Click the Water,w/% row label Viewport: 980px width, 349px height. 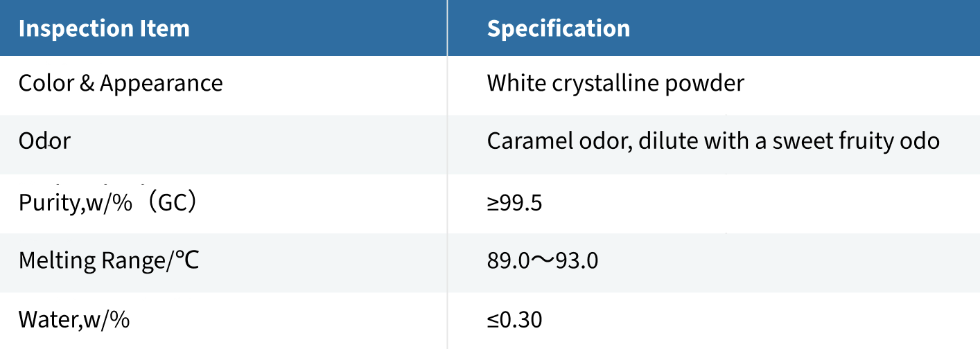[x=74, y=320]
